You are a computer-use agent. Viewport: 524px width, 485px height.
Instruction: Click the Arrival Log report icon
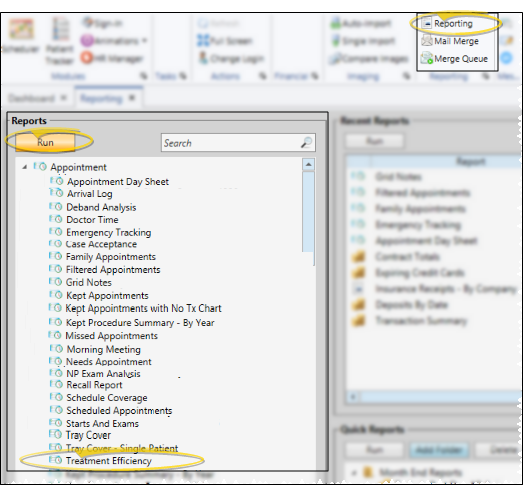click(56, 193)
